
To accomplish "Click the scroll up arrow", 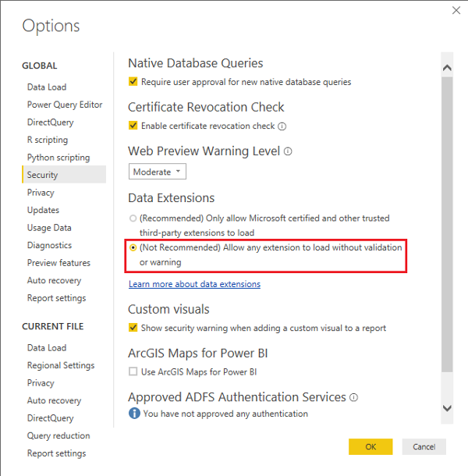I will (x=447, y=67).
